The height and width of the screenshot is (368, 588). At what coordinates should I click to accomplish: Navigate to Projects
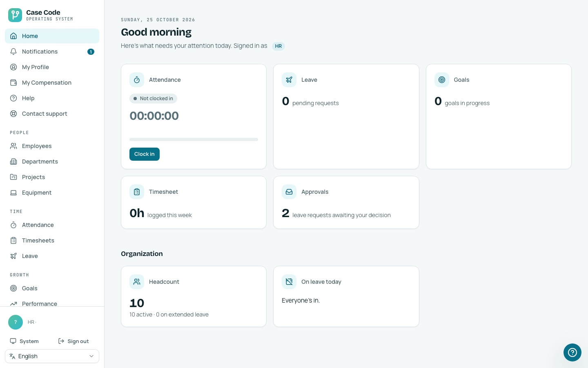[52, 177]
